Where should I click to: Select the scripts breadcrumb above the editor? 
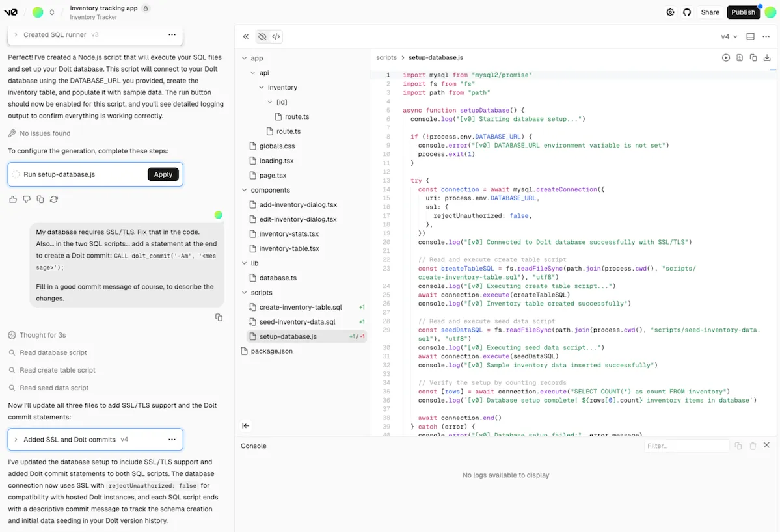tap(386, 57)
